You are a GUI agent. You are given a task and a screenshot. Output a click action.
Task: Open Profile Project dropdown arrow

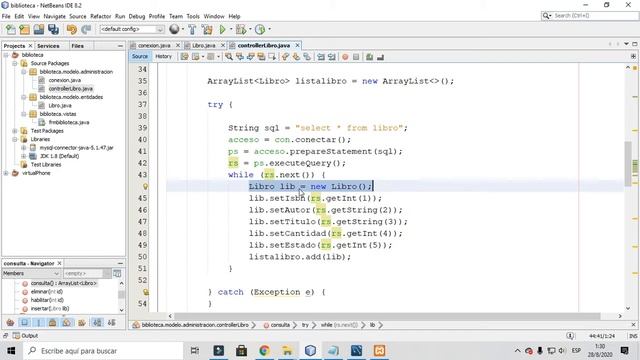pyautogui.click(x=269, y=29)
